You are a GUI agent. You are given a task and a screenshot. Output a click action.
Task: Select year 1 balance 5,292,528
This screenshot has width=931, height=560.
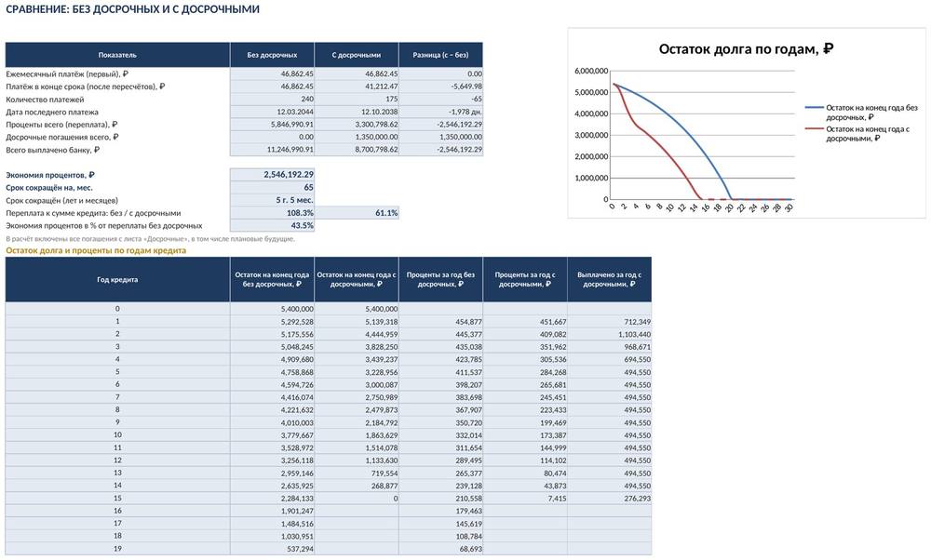[272, 322]
